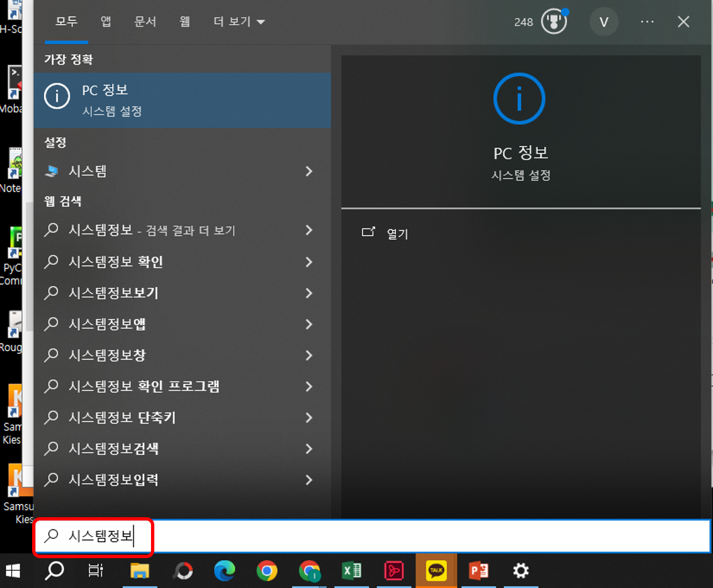This screenshot has width=713, height=588.
Task: Launch Excel from the taskbar
Action: click(352, 571)
